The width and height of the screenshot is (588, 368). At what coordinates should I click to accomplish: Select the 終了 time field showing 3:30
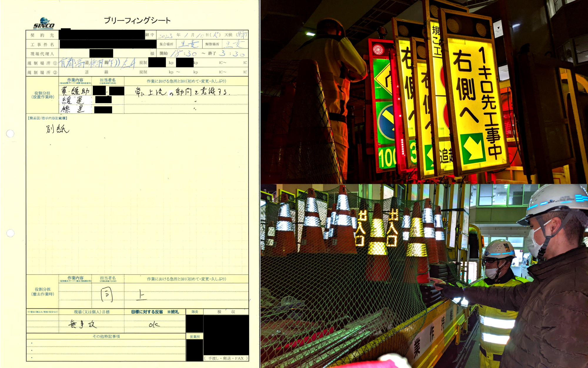point(232,53)
